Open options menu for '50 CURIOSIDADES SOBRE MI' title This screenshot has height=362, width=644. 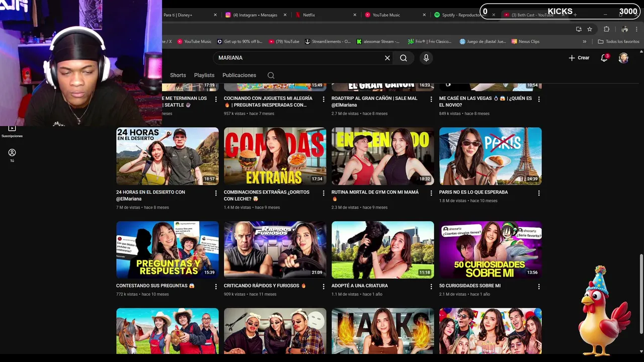(539, 287)
